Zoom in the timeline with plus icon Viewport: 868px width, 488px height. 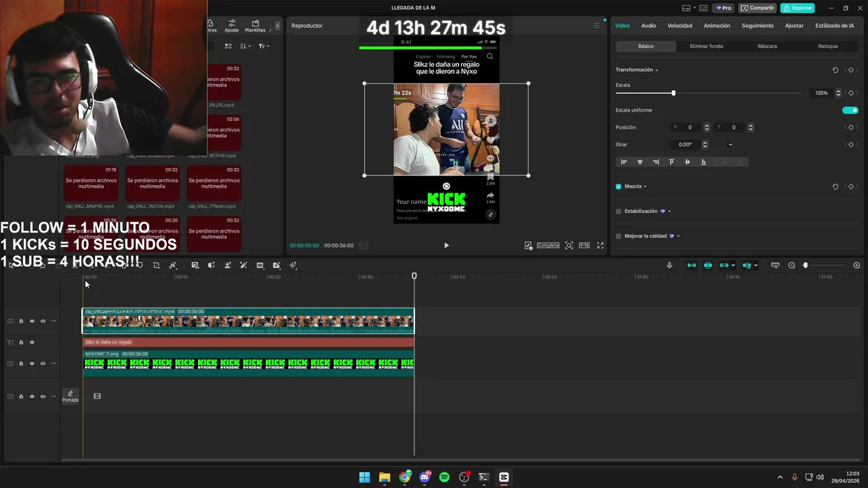[856, 266]
